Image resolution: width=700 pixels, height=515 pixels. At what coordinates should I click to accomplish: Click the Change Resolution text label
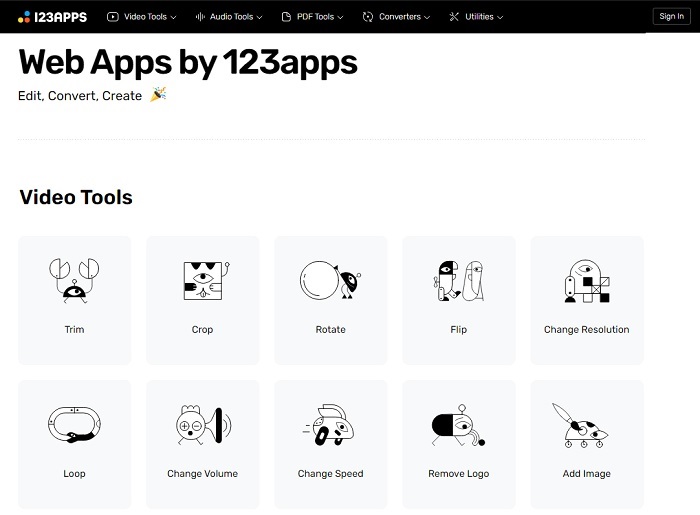click(586, 330)
